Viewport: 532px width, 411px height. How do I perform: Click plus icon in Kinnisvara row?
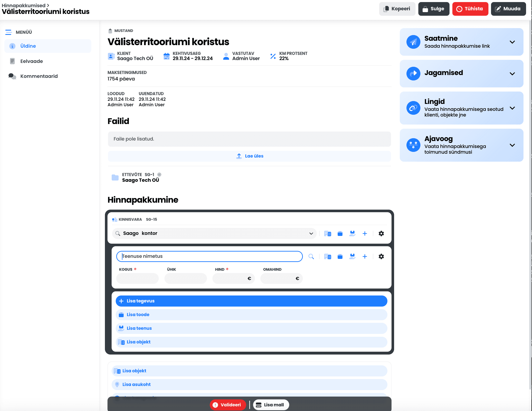click(365, 233)
